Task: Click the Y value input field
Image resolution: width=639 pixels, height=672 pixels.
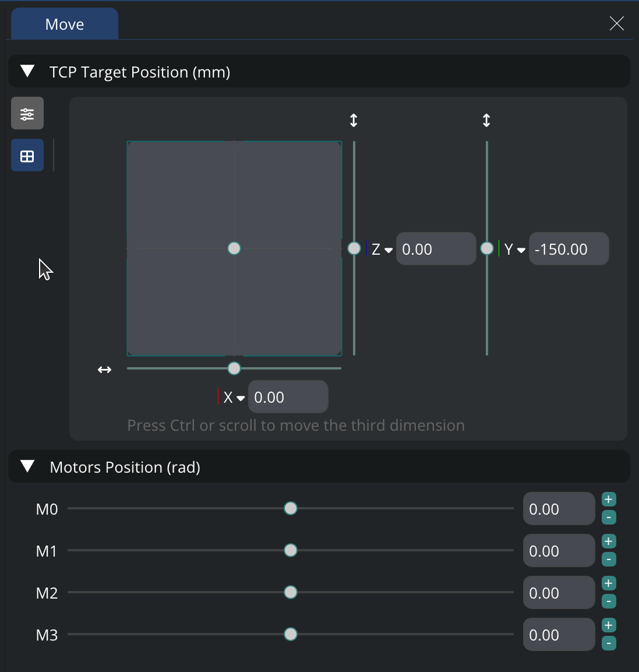Action: pyautogui.click(x=568, y=249)
